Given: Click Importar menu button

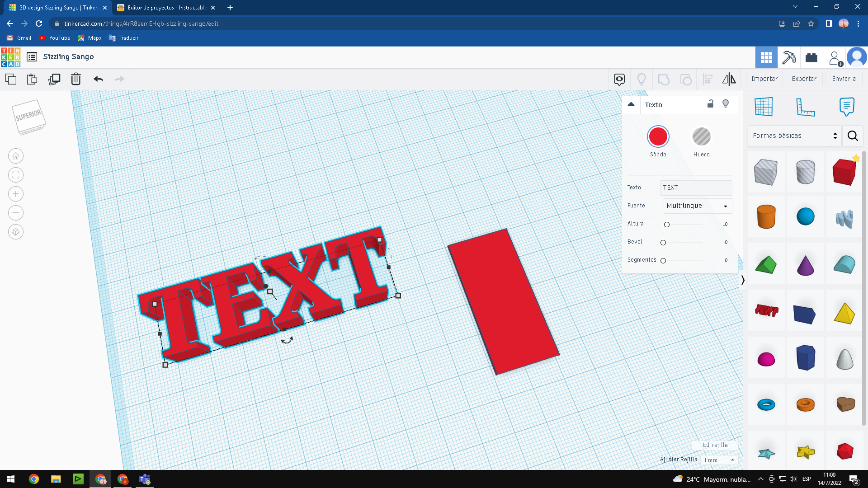Looking at the screenshot, I should click(x=764, y=79).
